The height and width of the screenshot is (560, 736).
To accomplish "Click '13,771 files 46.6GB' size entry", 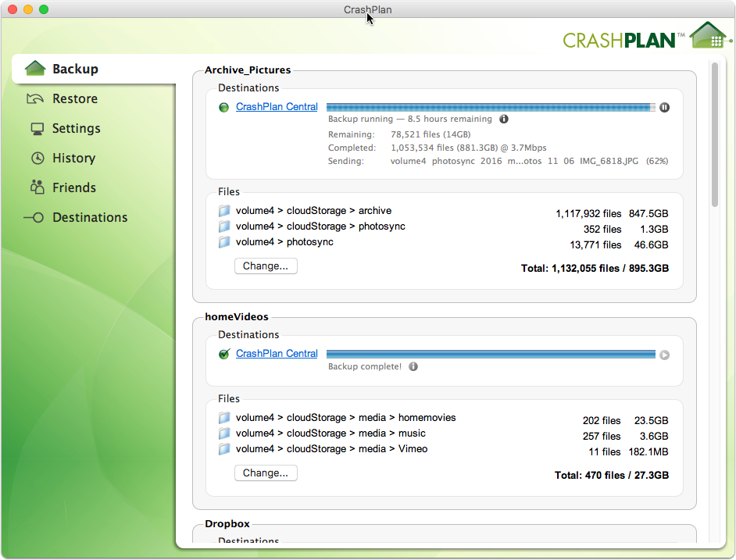I will point(619,245).
